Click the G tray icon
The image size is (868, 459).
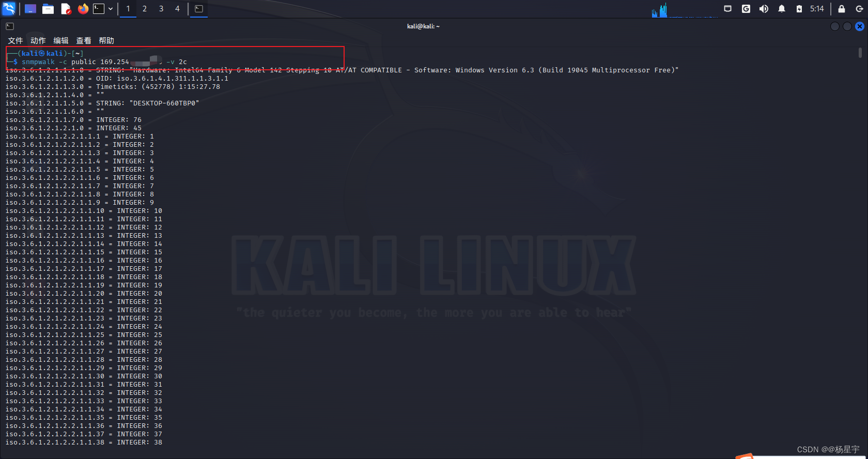(x=746, y=9)
